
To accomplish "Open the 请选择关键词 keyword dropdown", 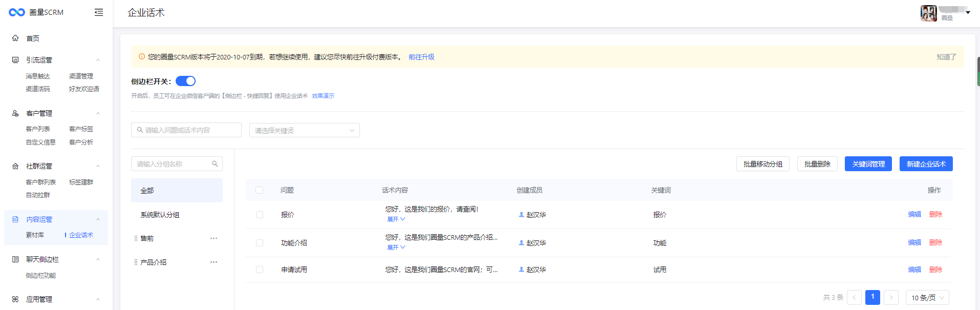I will click(304, 131).
